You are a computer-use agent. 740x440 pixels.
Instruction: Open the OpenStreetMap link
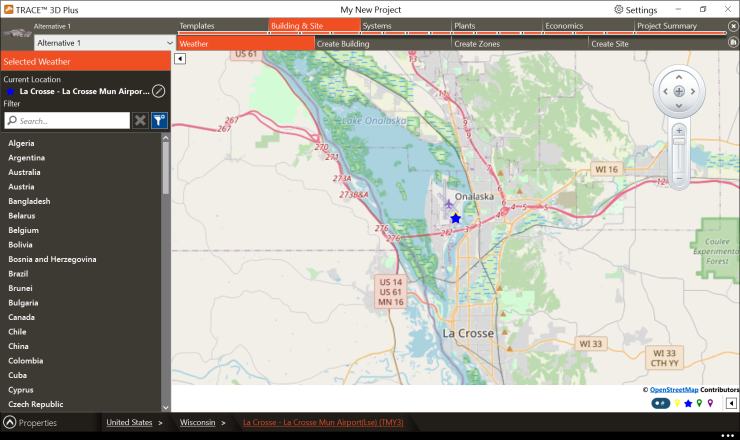[x=674, y=389]
